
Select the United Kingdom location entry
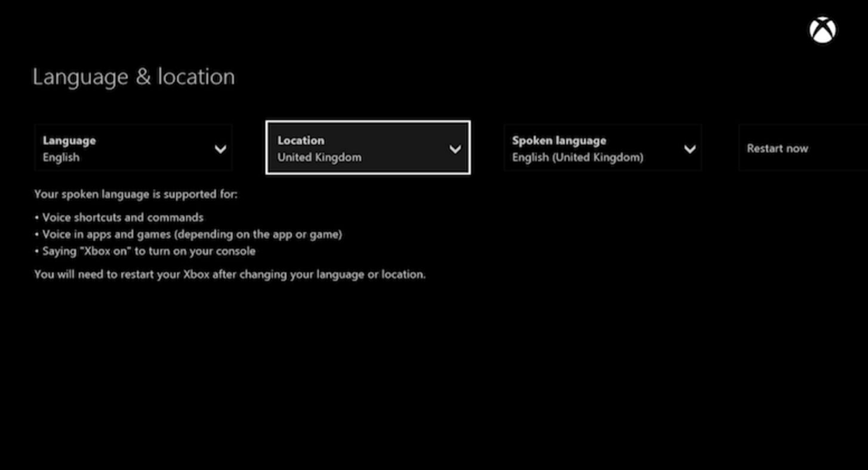point(319,157)
